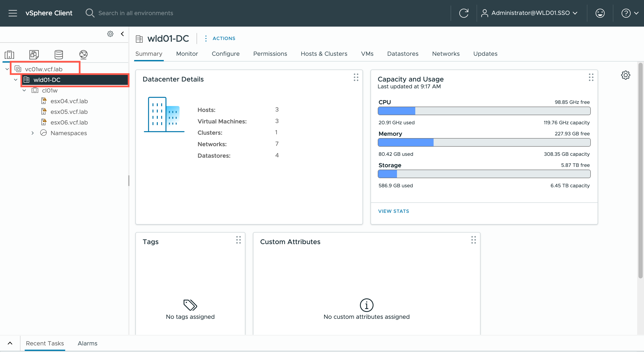Click the hamburger main menu icon
The height and width of the screenshot is (352, 644).
13,13
